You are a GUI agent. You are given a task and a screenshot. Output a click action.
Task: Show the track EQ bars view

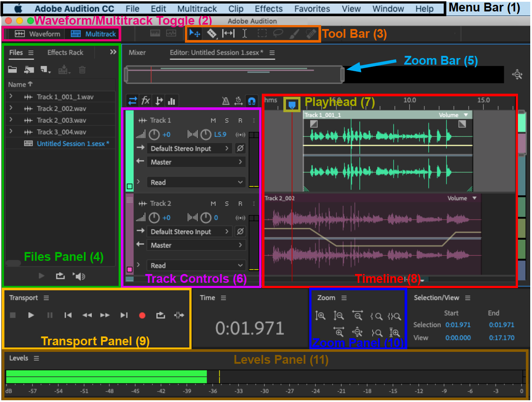point(171,101)
